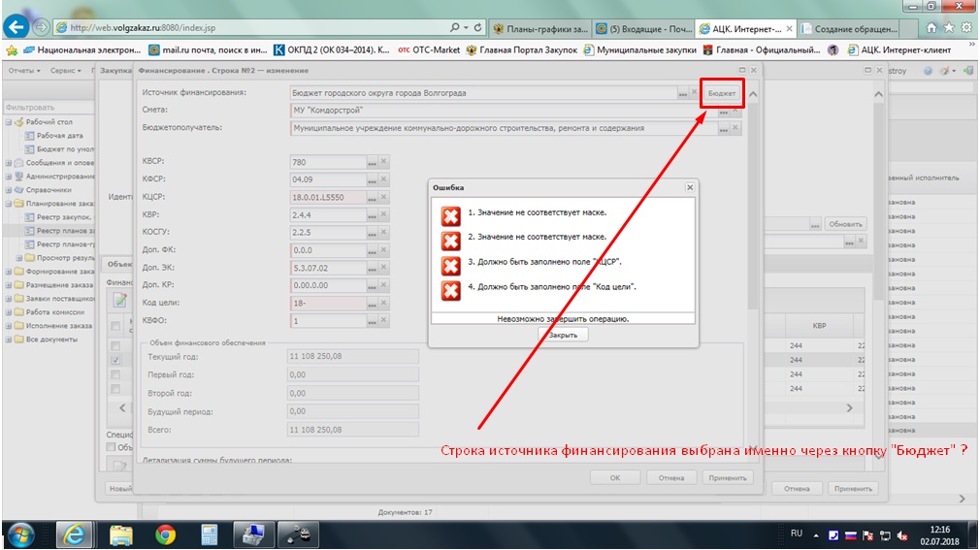The width and height of the screenshot is (980, 550).
Task: Click the browser back arrow button
Action: click(x=18, y=27)
